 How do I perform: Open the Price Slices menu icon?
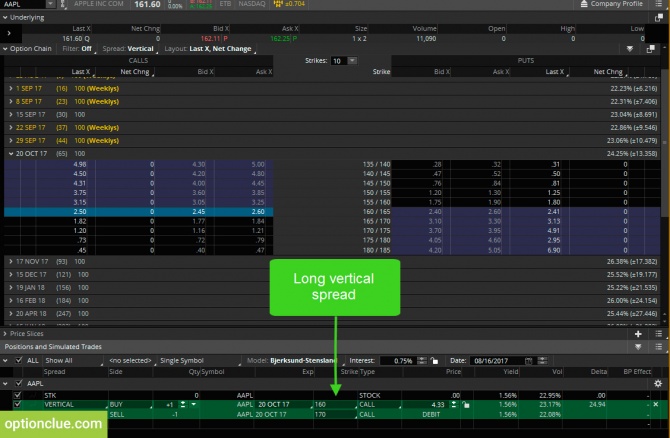point(658,334)
